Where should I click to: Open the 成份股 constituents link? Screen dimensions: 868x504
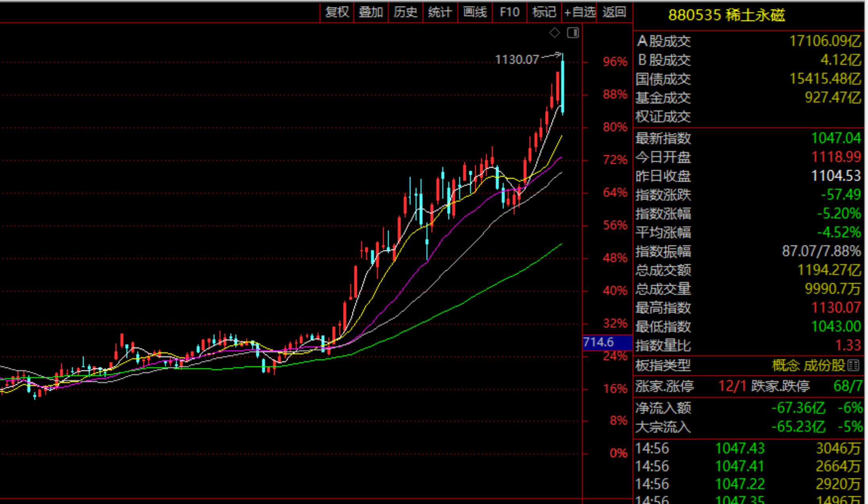coord(824,366)
